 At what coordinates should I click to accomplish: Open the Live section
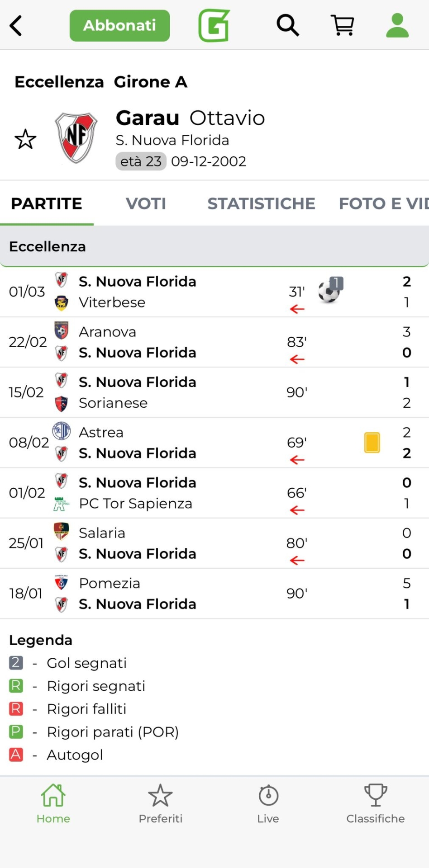(x=268, y=803)
